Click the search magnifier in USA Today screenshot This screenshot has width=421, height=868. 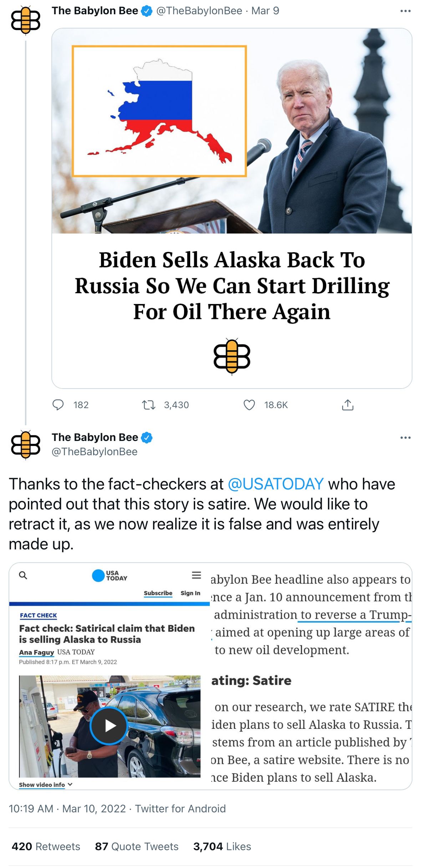[23, 575]
